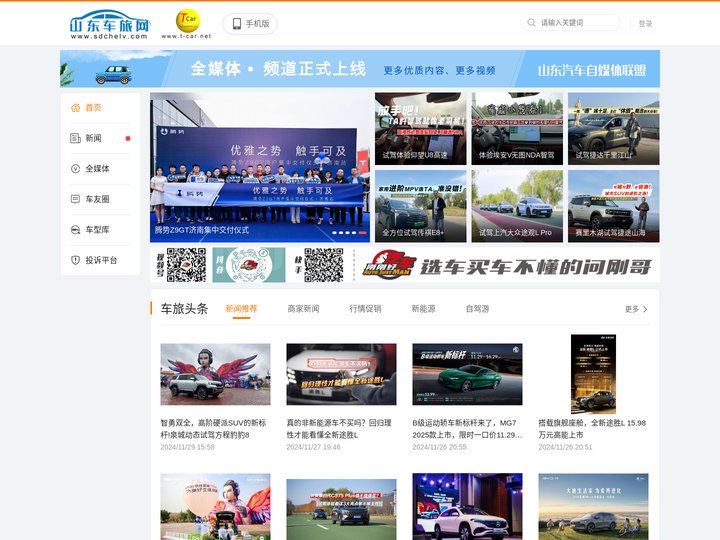Open the 行情促销 tab
The width and height of the screenshot is (720, 540).
(x=365, y=309)
